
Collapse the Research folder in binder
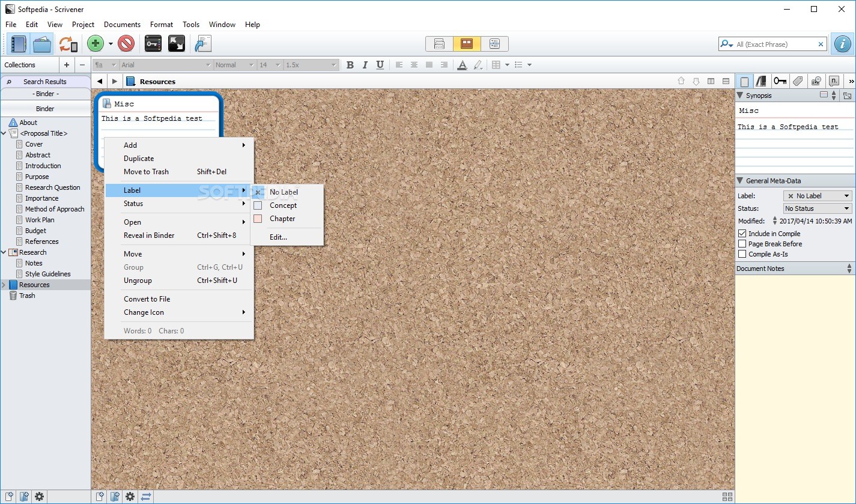4,252
